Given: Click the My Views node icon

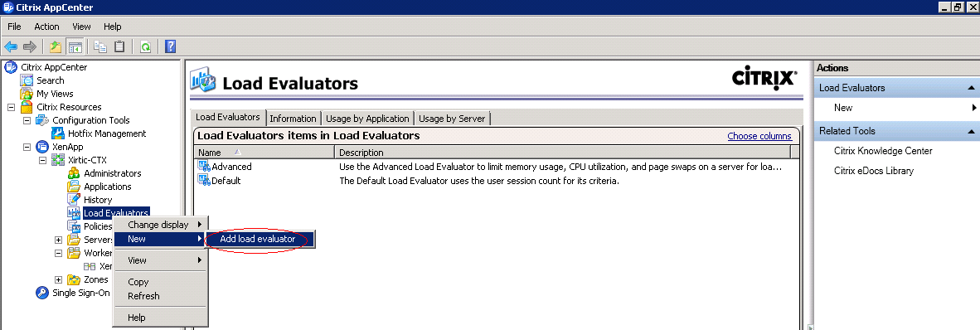Looking at the screenshot, I should coord(27,94).
